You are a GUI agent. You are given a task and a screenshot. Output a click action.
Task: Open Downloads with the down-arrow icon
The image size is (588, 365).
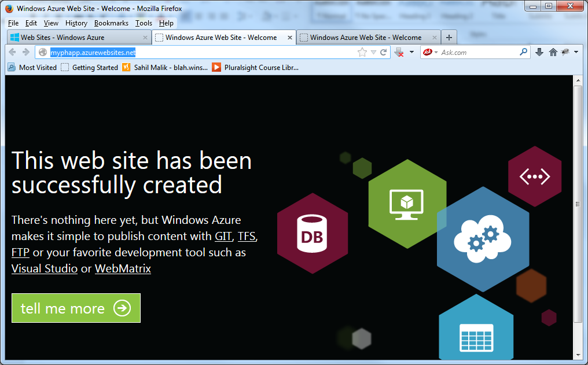pos(539,51)
